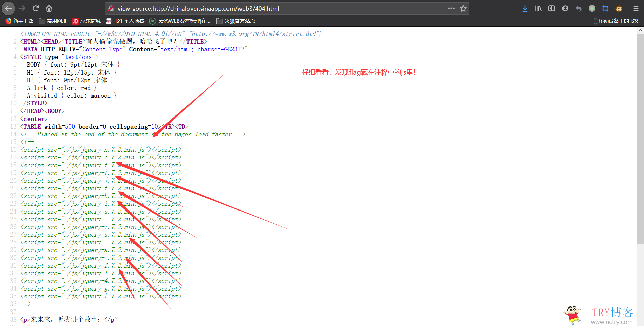Click the scrollbar up arrow

point(640,30)
